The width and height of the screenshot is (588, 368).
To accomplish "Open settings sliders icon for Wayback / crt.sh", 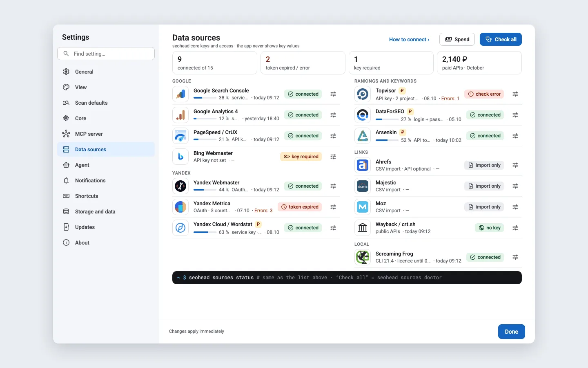I will [x=515, y=228].
